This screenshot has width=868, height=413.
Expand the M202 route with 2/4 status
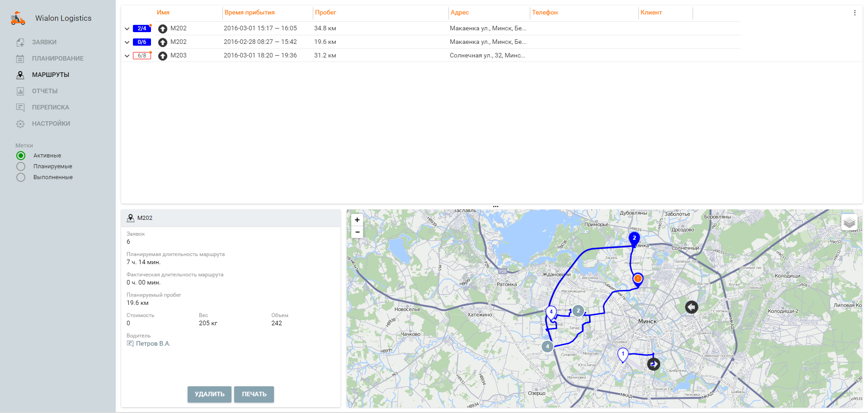click(127, 28)
